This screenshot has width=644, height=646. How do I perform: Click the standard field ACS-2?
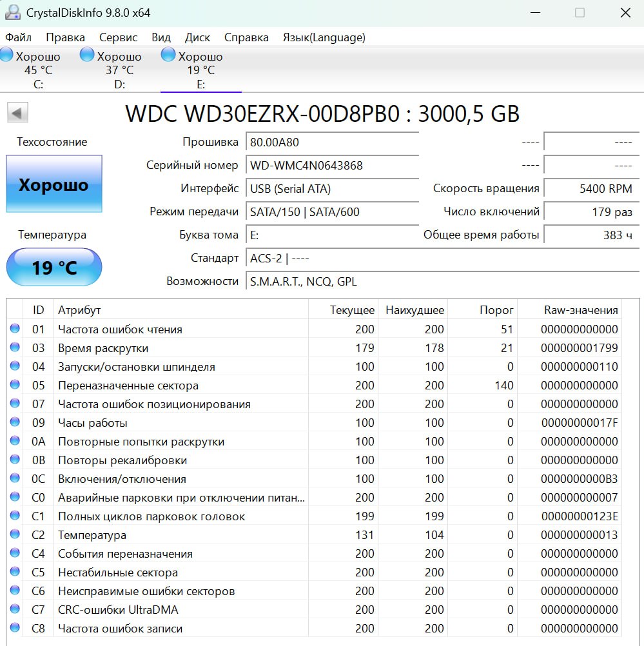[x=442, y=258]
